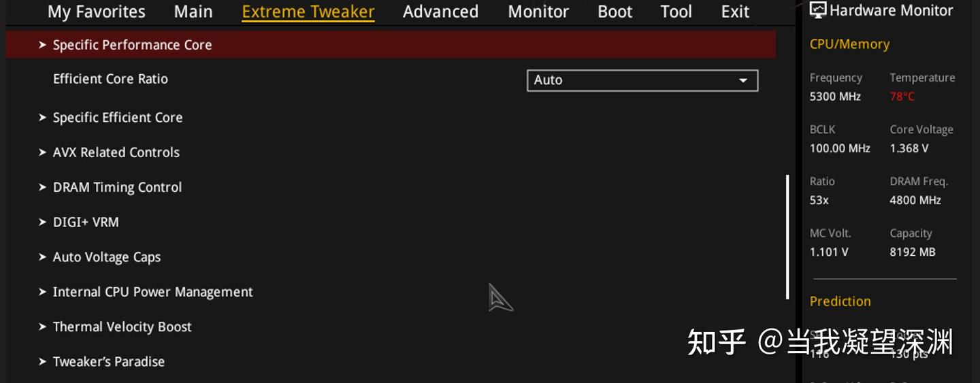Click arrow icon beside AVX Related Controls
980x383 pixels.
click(42, 152)
